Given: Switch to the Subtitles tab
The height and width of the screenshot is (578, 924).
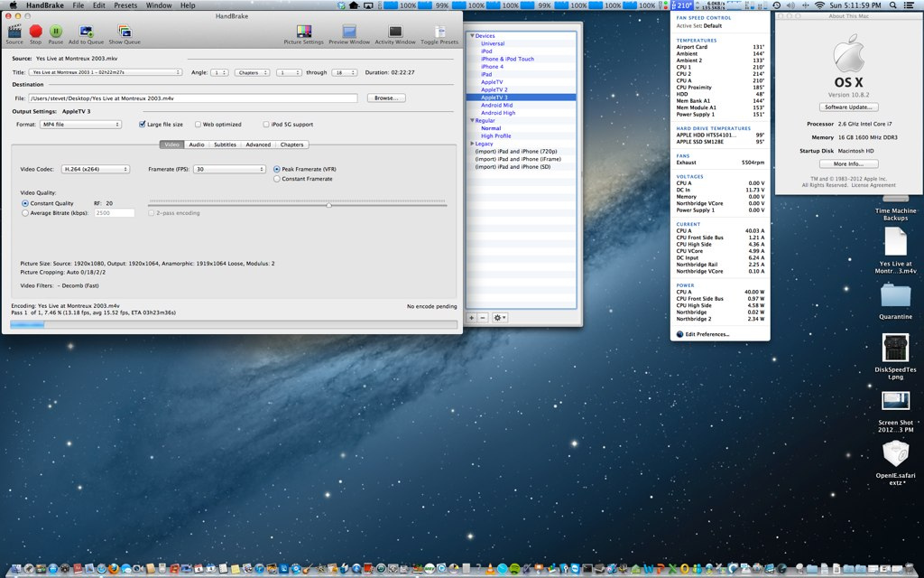Looking at the screenshot, I should tap(225, 144).
